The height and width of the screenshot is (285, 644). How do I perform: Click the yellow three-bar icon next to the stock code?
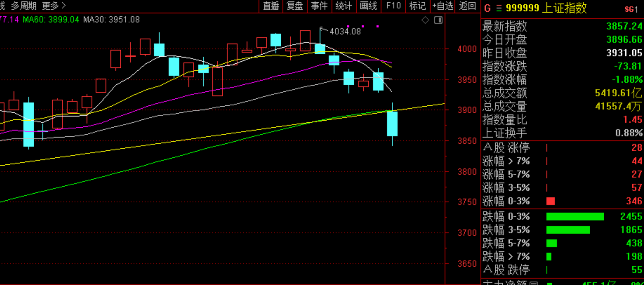[498, 8]
